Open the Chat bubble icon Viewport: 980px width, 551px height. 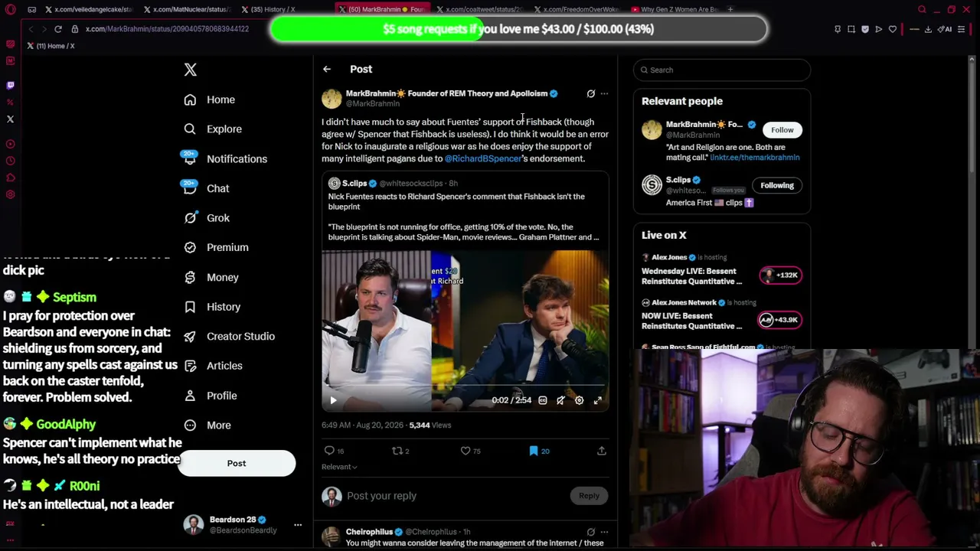pyautogui.click(x=190, y=188)
